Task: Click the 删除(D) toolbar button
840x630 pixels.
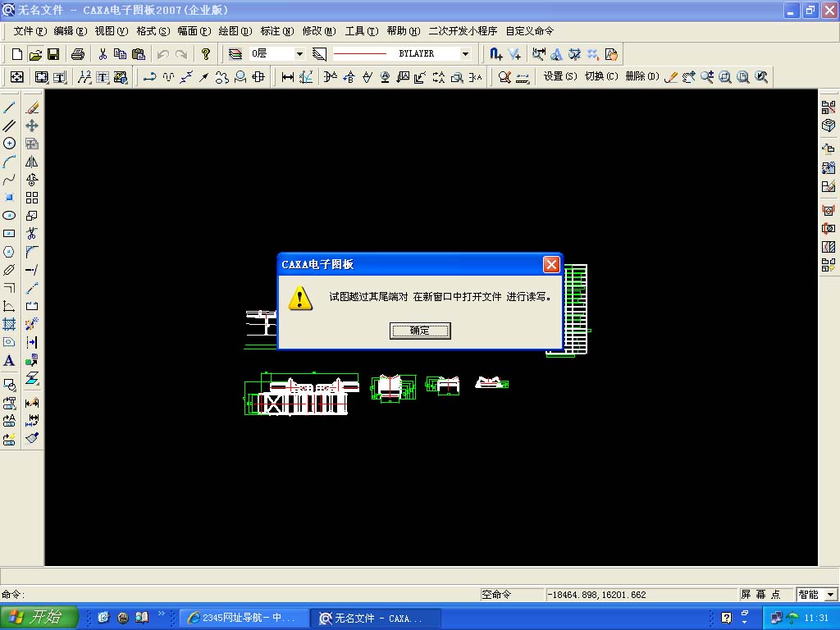Action: 642,76
